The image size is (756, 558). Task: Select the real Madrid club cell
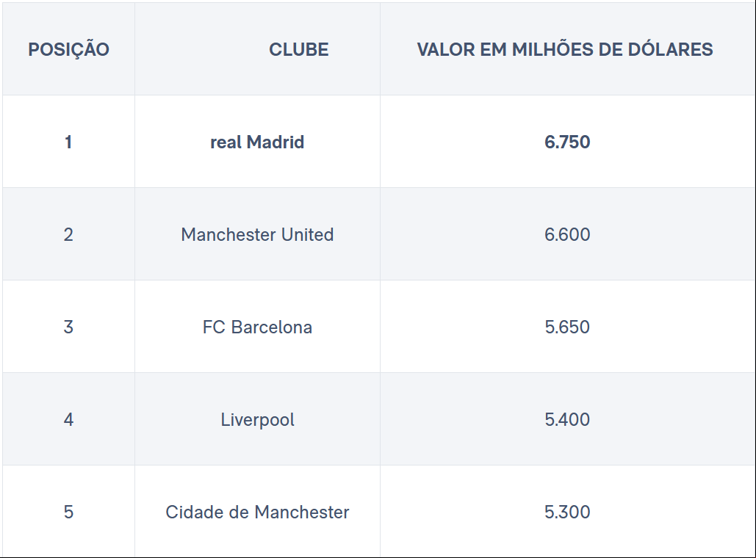tap(257, 142)
